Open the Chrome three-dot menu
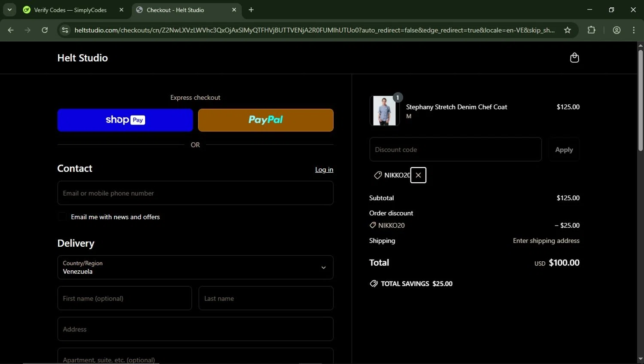Viewport: 644px width, 364px height. point(634,30)
